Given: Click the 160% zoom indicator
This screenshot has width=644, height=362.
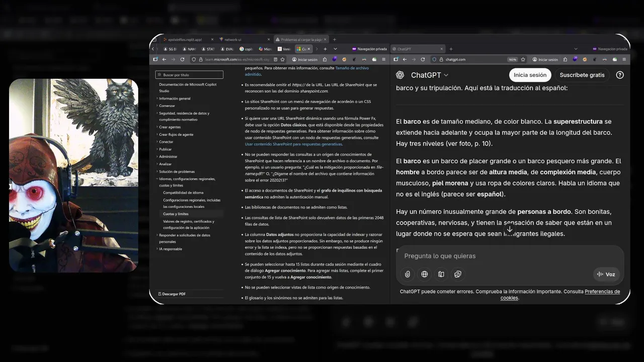Looking at the screenshot, I should (512, 59).
